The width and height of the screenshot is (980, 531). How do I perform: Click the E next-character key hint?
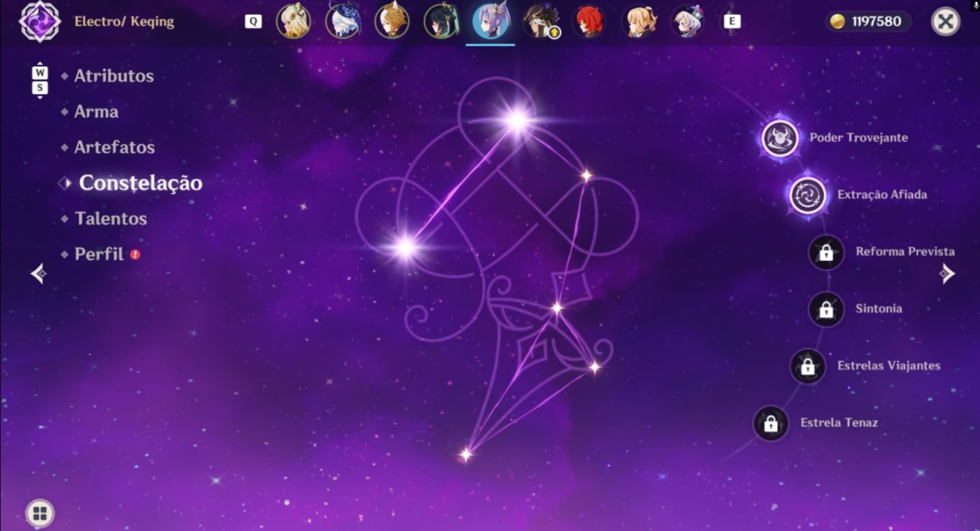(x=732, y=21)
